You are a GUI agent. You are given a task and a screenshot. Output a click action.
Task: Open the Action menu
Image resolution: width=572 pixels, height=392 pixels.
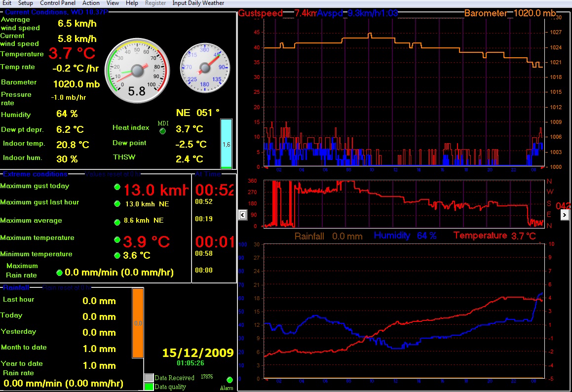91,3
